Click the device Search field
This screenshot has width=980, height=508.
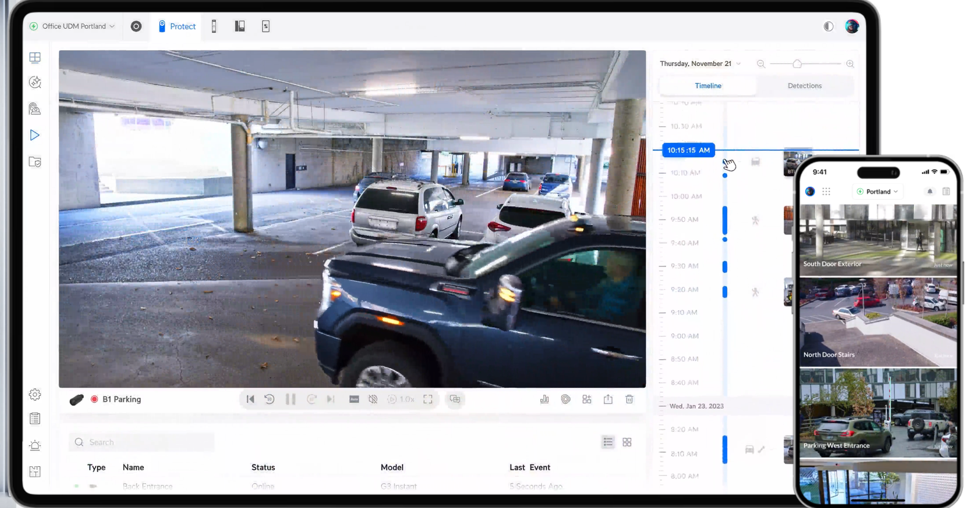coord(142,442)
